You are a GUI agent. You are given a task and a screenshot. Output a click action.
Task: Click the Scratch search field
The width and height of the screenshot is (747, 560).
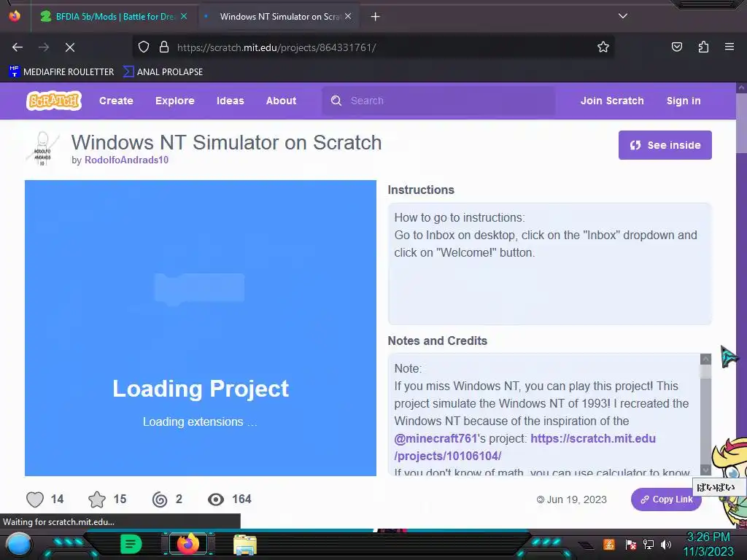[x=438, y=101]
